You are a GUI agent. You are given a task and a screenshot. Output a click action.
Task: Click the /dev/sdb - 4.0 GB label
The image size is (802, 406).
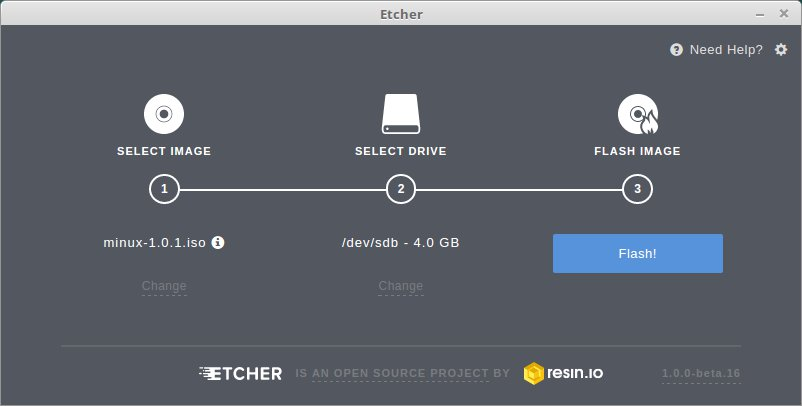click(x=400, y=242)
